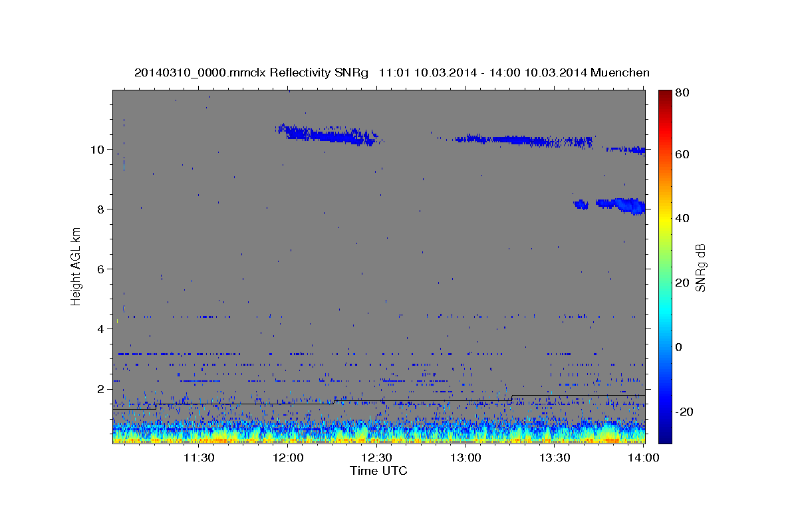Image resolution: width=798 pixels, height=532 pixels.
Task: Click the colorbar value 60
Action: (x=683, y=154)
